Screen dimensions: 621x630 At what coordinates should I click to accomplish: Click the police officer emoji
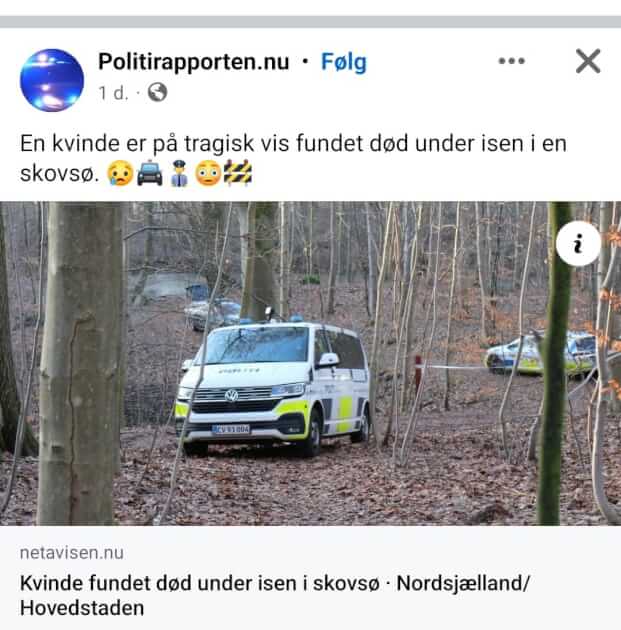tap(179, 173)
